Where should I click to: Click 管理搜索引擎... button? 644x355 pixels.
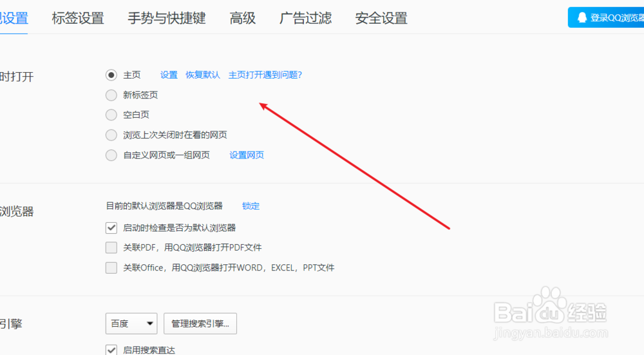200,323
